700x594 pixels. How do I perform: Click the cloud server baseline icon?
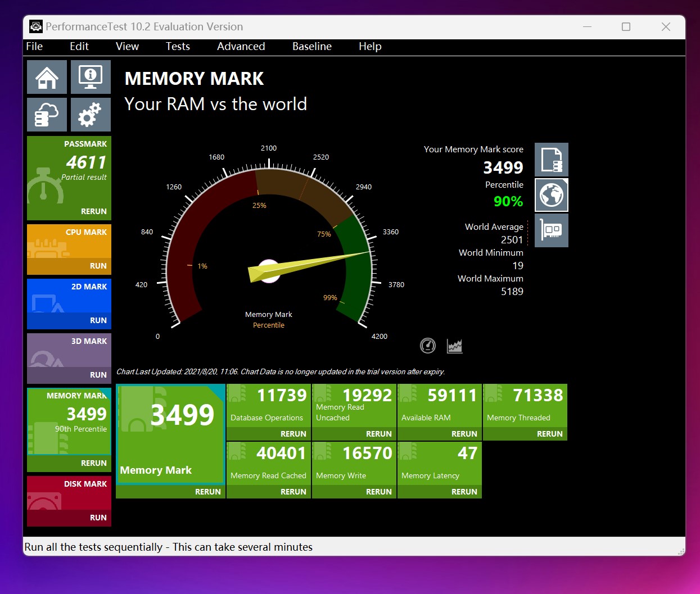point(47,115)
